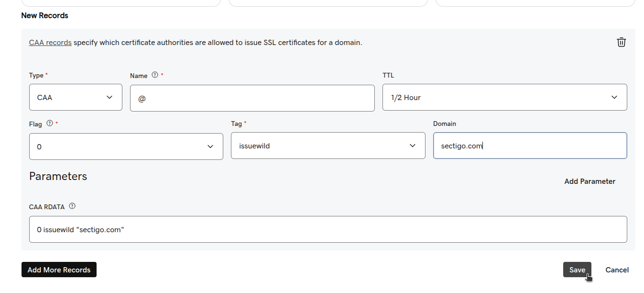Click Add Parameter
Screen dimensions: 644x293
coord(589,181)
